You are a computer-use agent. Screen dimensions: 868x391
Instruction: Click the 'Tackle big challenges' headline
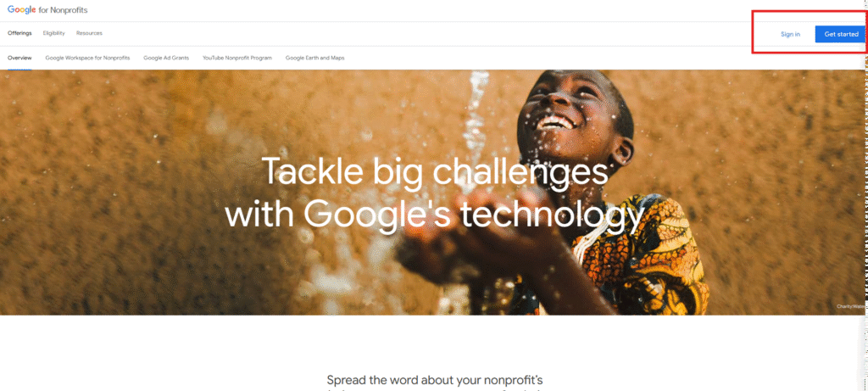(x=435, y=172)
